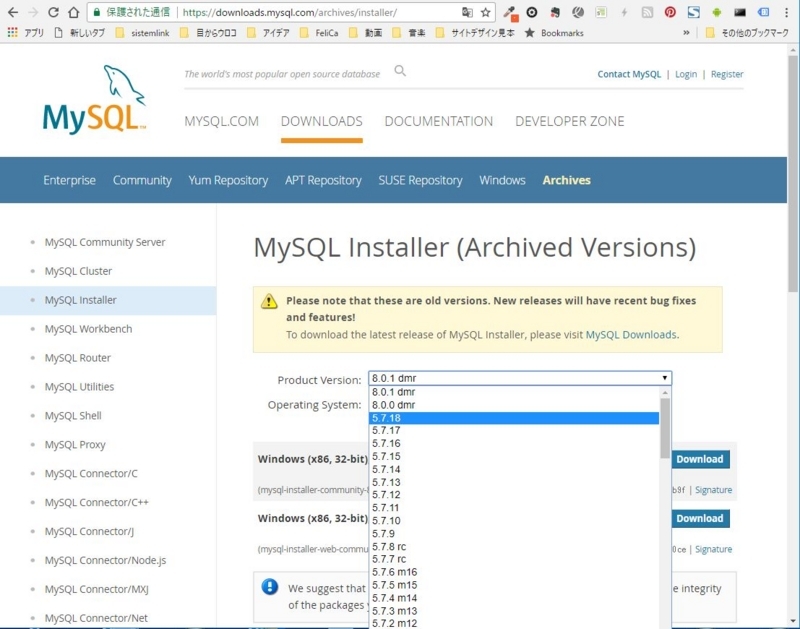Pick version 5.7.6 m16 option

point(514,572)
